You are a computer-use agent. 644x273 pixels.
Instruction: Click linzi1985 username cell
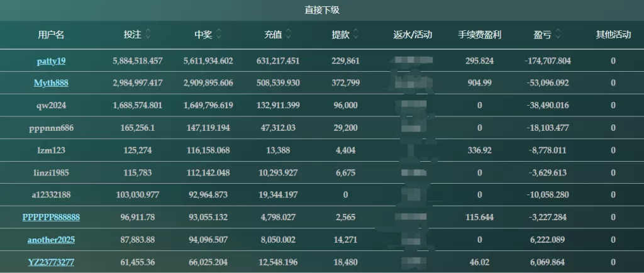pos(52,173)
